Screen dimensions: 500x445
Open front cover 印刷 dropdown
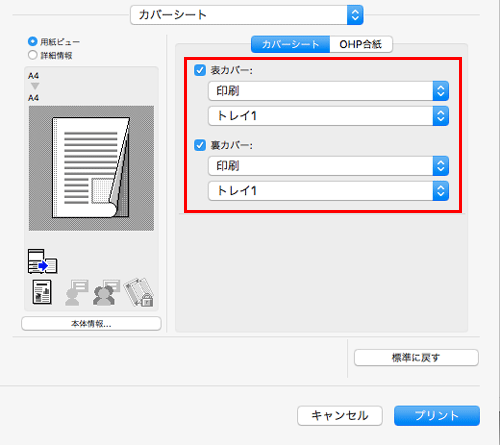[x=328, y=91]
